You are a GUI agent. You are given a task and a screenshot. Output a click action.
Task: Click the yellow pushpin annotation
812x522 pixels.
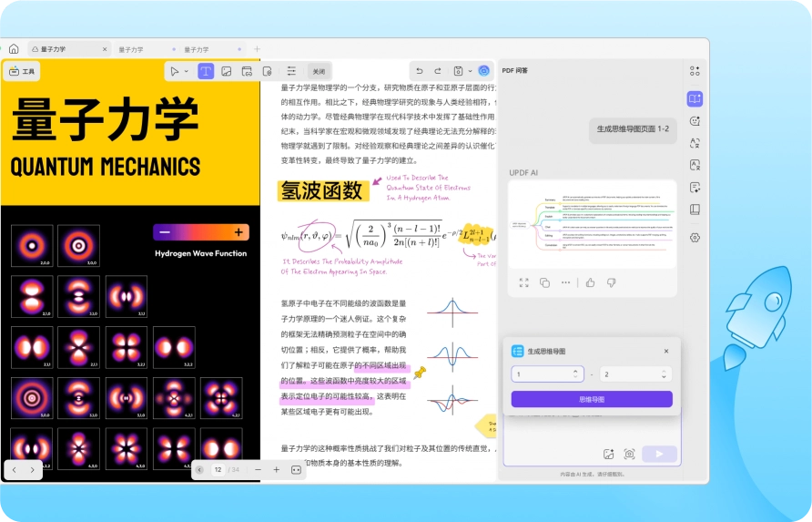420,373
